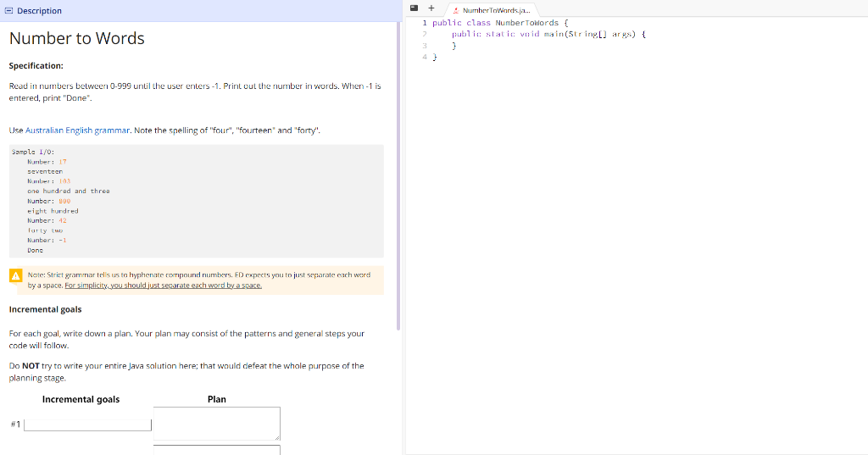This screenshot has width=868, height=455.
Task: Click the Description header label
Action: click(x=39, y=10)
